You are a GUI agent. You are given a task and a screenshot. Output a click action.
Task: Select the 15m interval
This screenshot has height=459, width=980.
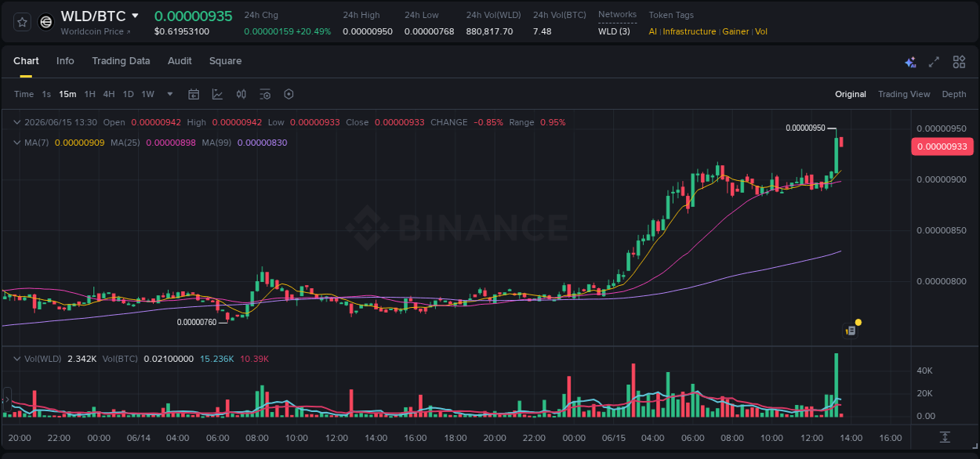point(67,94)
